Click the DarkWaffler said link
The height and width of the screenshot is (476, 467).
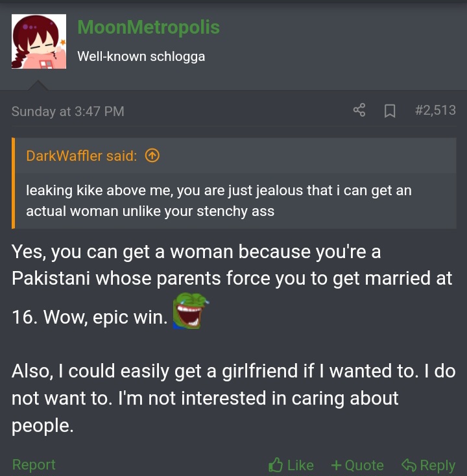point(82,156)
